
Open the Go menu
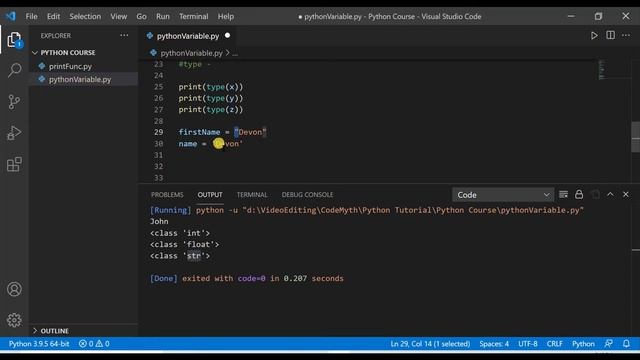(x=141, y=16)
